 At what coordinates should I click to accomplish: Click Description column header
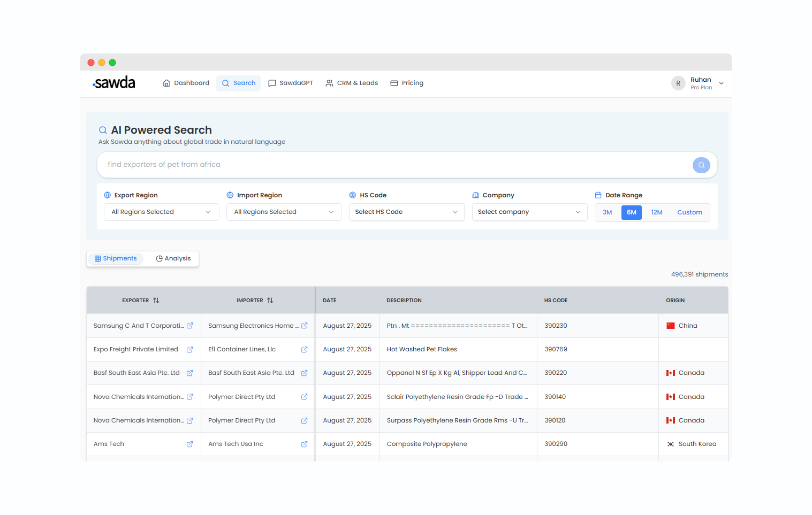pyautogui.click(x=404, y=301)
